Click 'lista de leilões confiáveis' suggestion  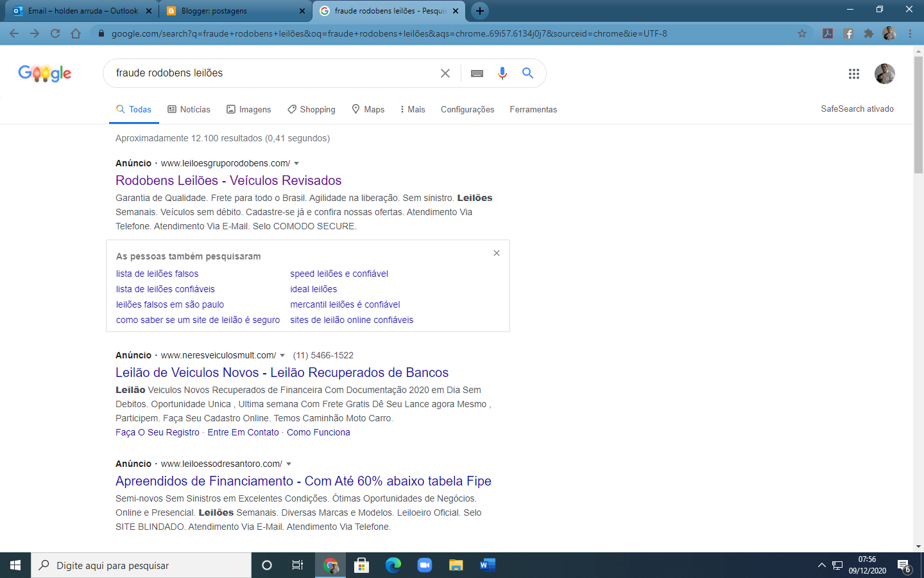point(166,289)
